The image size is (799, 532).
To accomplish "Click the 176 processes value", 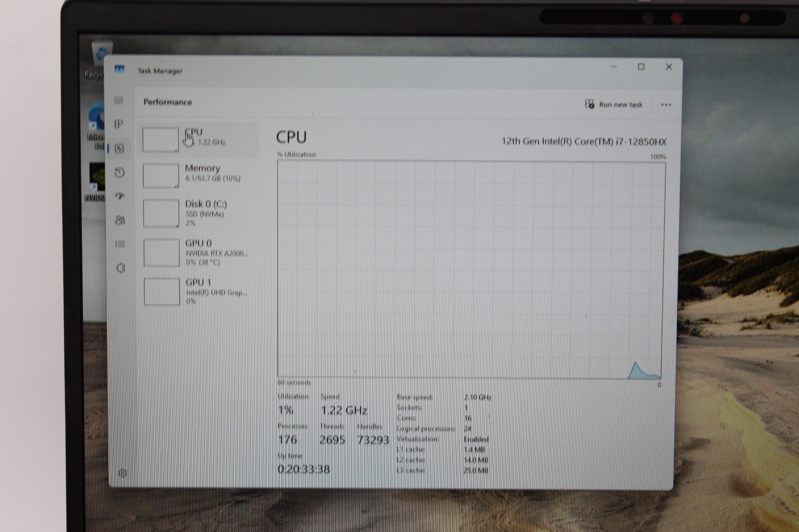I will (x=288, y=440).
